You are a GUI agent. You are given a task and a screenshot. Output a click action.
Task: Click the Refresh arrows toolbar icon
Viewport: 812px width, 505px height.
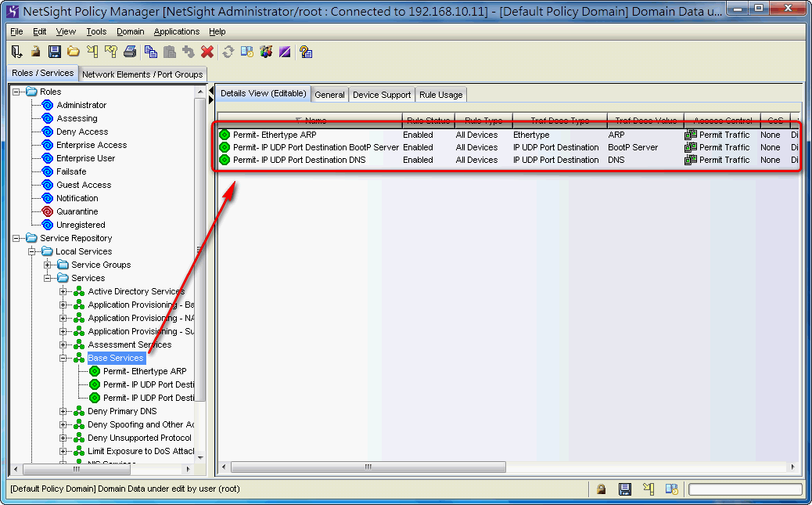point(228,52)
